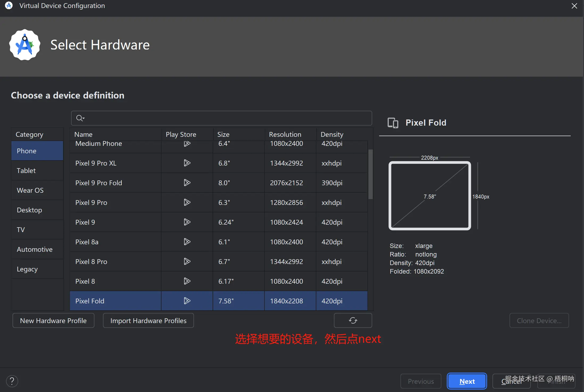584x392 pixels.
Task: Click the foldable device icon beside Pixel Fold
Action: tap(393, 123)
